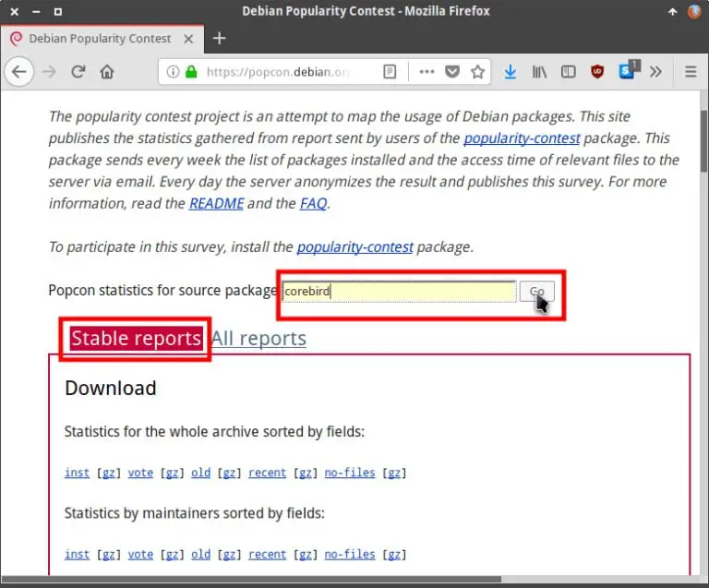709x588 pixels.
Task: Open whole archive no-files statistics
Action: 350,473
